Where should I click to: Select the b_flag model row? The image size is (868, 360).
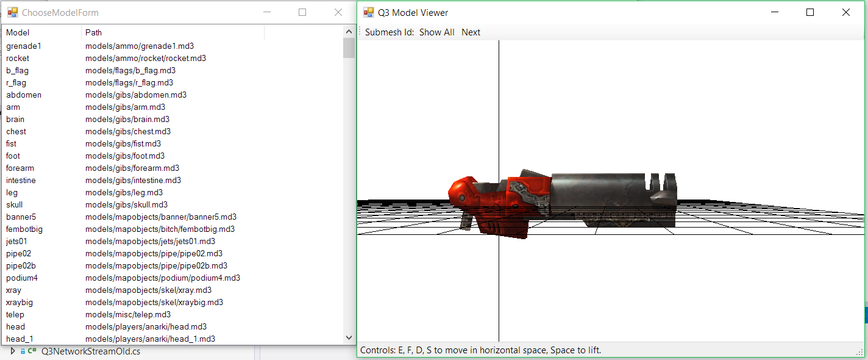(173, 70)
